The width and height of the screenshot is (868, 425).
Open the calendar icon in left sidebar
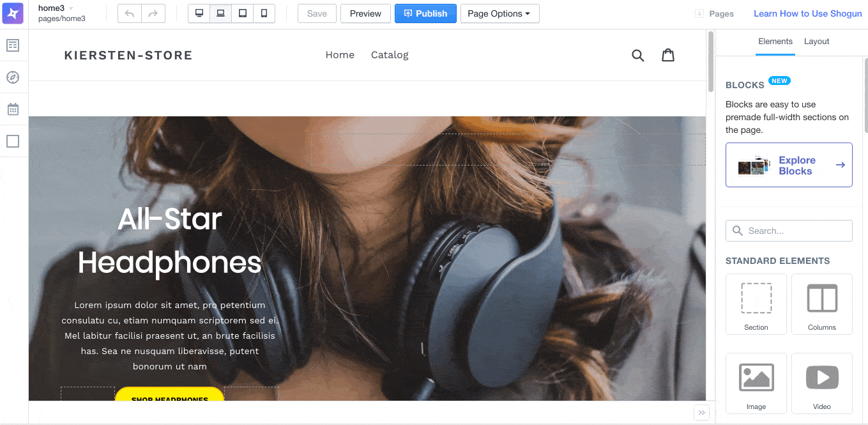click(x=13, y=109)
